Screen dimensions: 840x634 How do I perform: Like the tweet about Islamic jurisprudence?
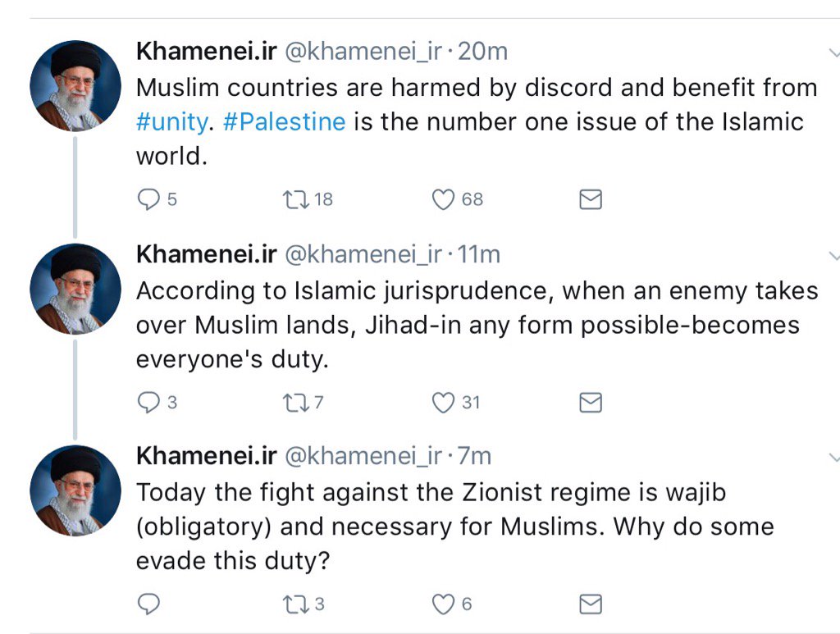pyautogui.click(x=443, y=402)
